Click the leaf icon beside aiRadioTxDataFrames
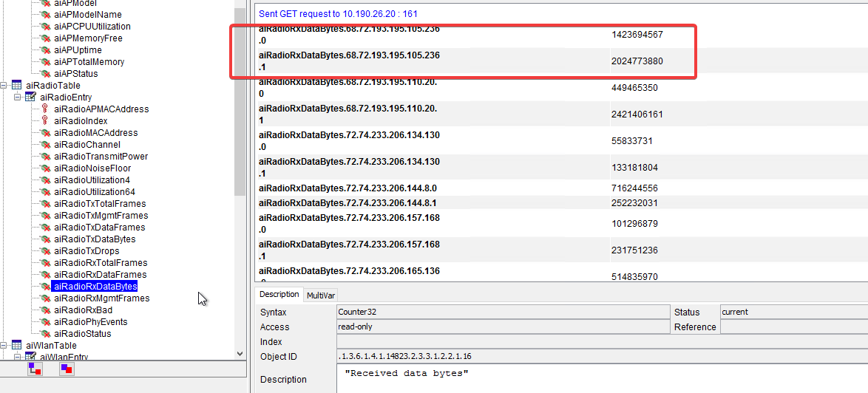The height and width of the screenshot is (393, 868). click(47, 228)
